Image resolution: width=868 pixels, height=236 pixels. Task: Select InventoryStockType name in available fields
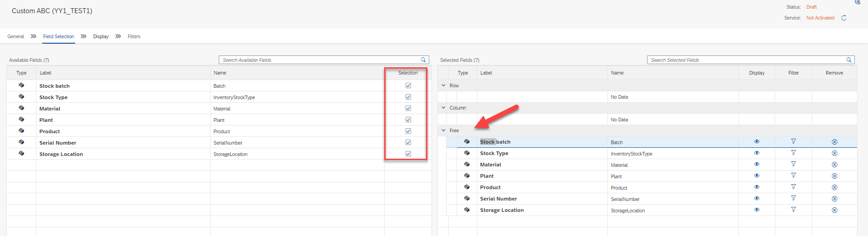[234, 97]
